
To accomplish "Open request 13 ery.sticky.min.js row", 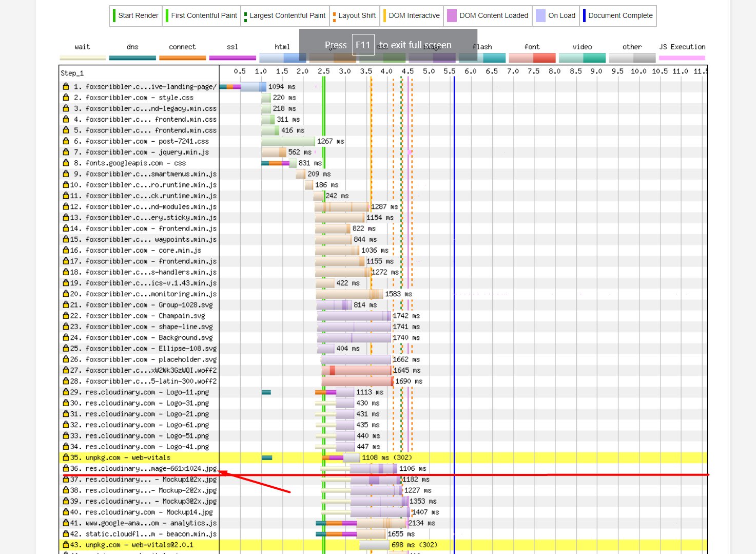I will click(x=383, y=218).
